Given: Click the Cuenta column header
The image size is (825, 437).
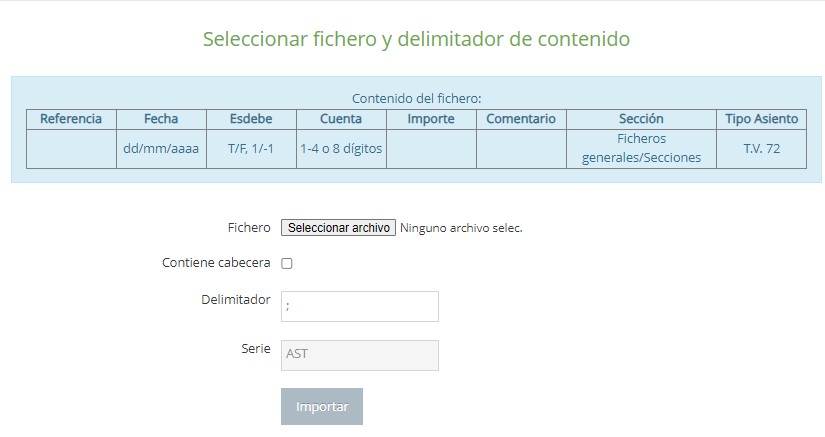Looking at the screenshot, I should 341,119.
